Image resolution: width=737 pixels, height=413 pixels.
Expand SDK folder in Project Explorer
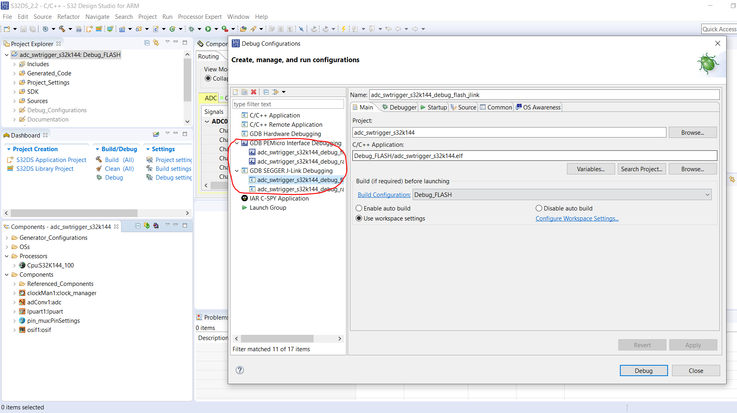click(x=14, y=92)
